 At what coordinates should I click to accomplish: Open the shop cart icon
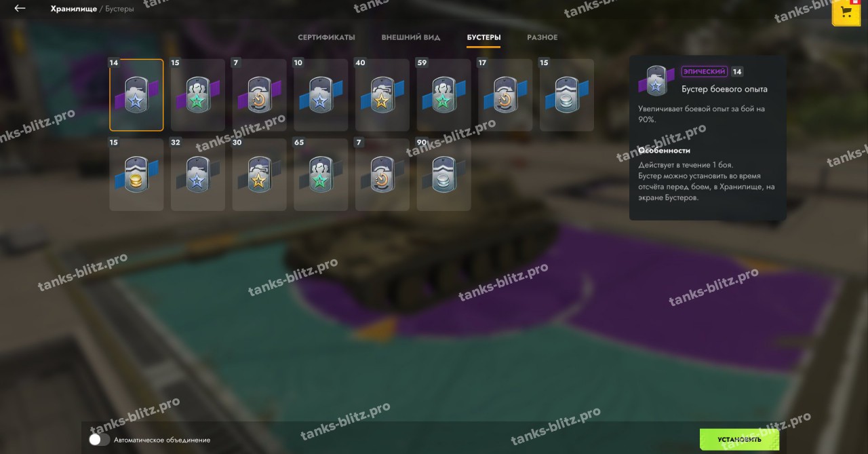click(846, 12)
